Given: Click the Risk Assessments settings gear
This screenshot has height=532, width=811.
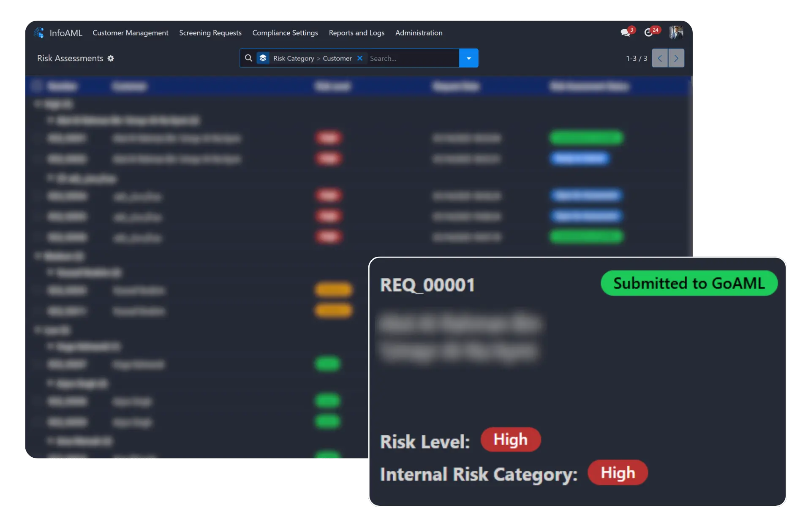Looking at the screenshot, I should [111, 58].
